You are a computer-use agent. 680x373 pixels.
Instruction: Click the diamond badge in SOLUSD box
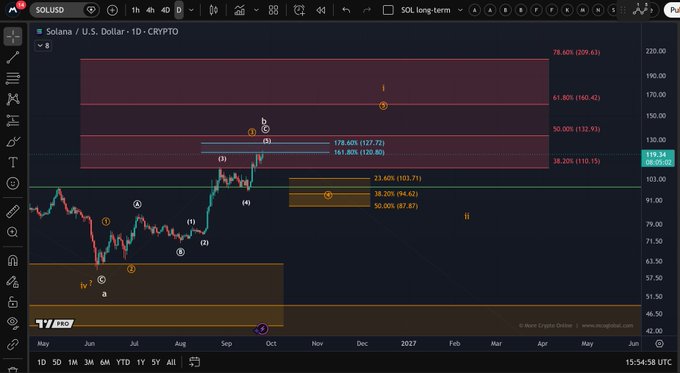pyautogui.click(x=91, y=10)
